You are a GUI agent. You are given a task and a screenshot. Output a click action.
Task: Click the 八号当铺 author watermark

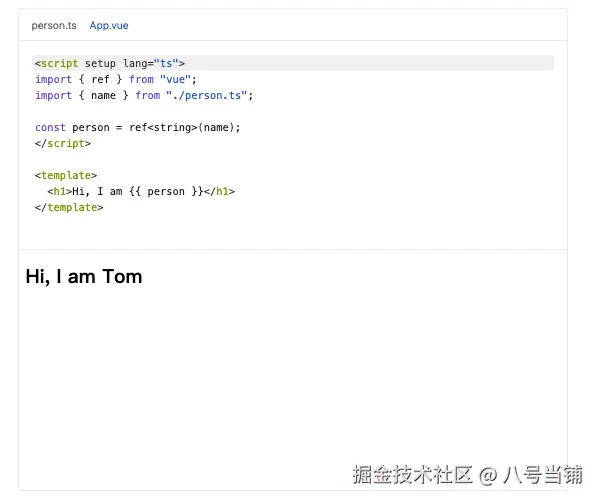point(543,475)
